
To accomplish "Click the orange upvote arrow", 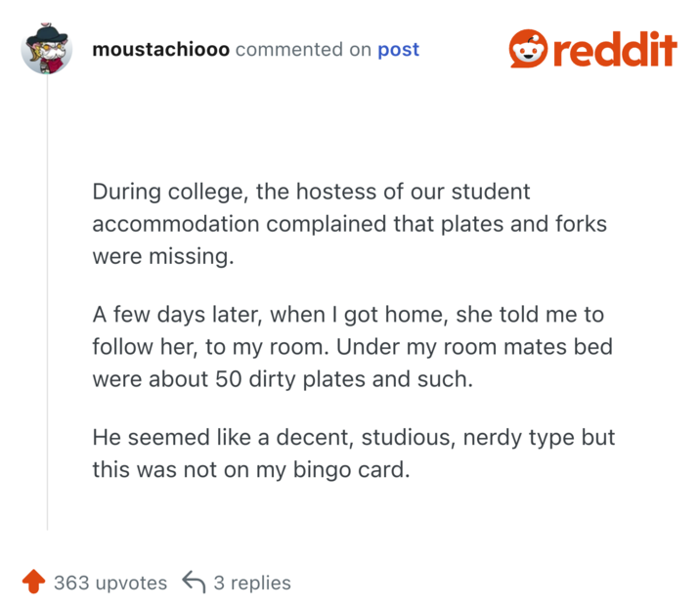I will pos(33,583).
